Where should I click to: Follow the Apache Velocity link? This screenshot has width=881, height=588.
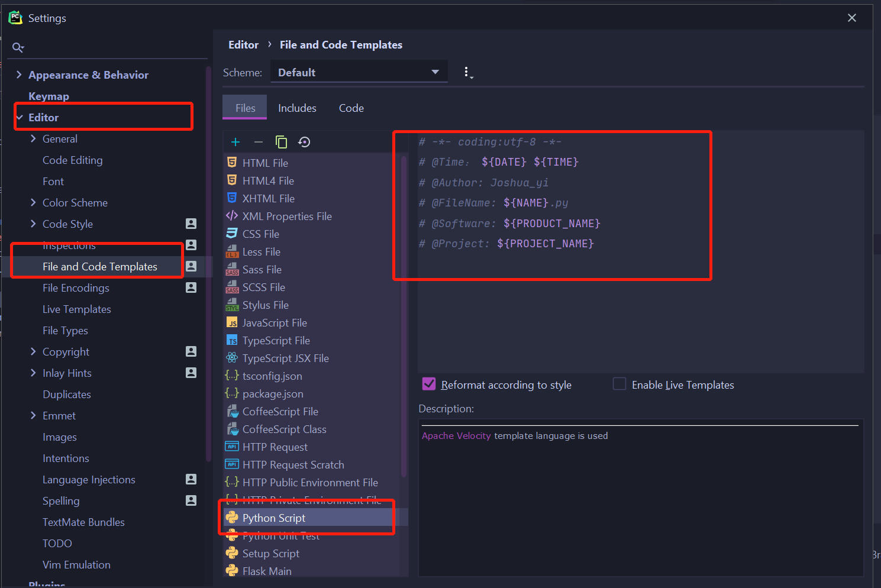(456, 436)
